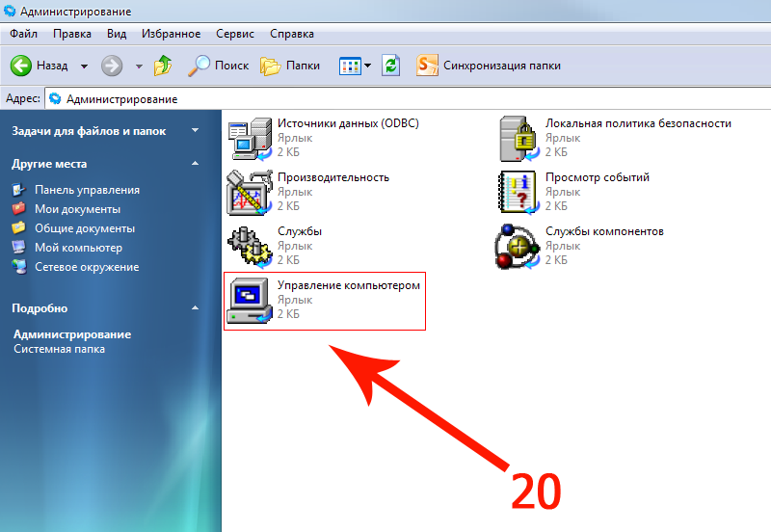Click the Подробно heading text

(40, 308)
